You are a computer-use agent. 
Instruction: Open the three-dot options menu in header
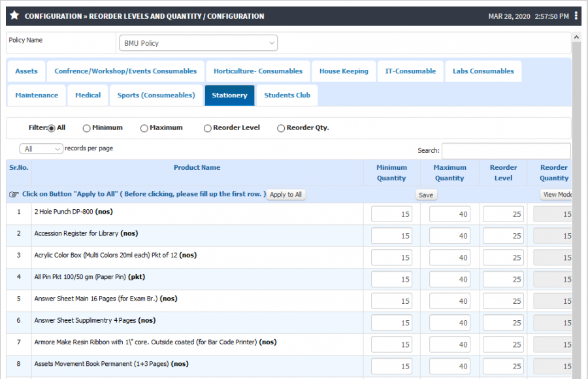click(x=576, y=16)
